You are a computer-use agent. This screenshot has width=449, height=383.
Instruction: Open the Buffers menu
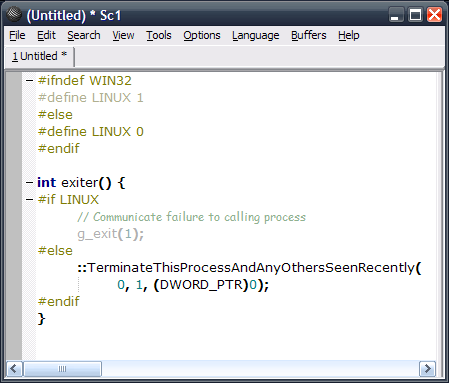309,35
